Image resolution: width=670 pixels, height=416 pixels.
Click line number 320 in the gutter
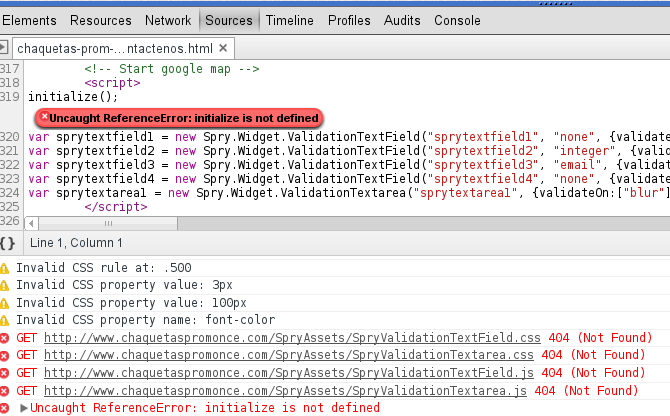10,137
